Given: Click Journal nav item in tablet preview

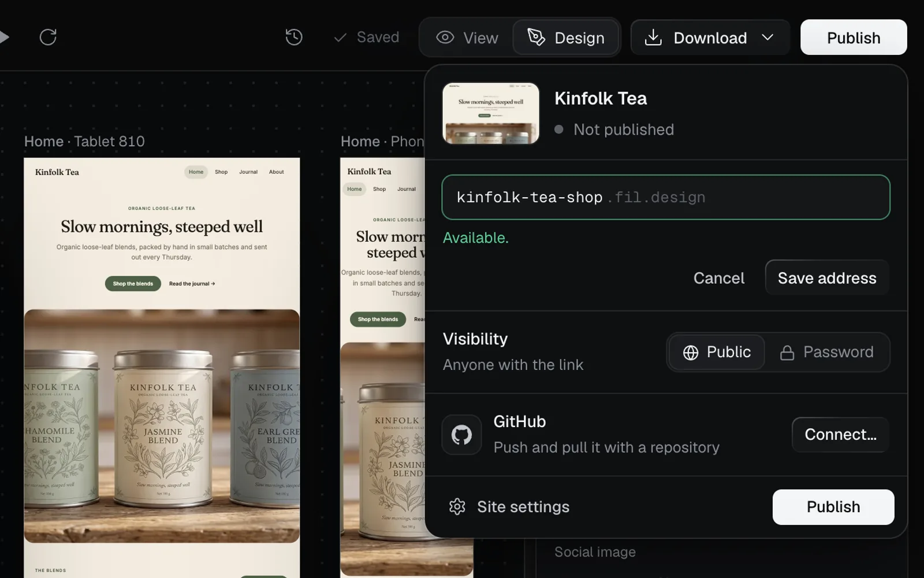Looking at the screenshot, I should [248, 172].
